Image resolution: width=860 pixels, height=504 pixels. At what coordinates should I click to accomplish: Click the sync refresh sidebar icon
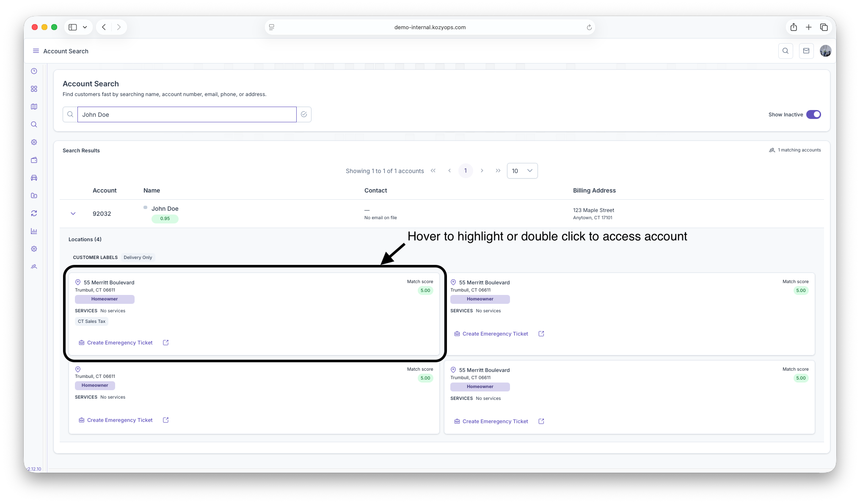click(x=34, y=213)
